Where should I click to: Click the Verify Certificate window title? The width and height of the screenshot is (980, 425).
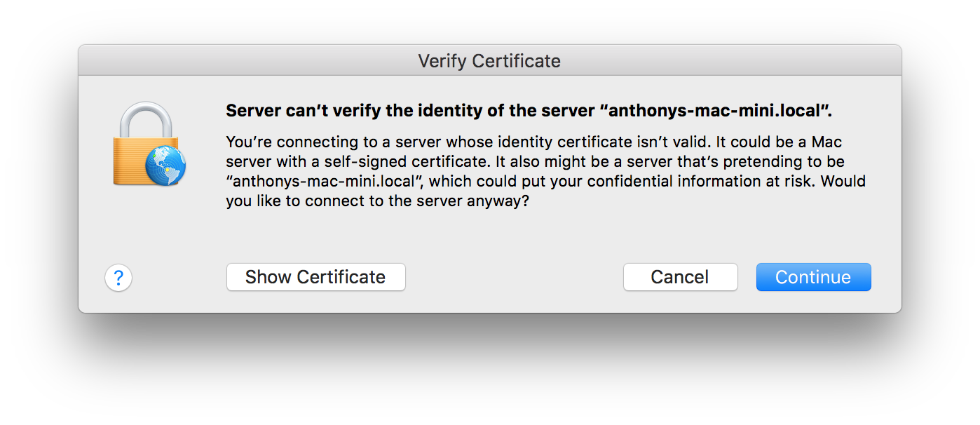pos(489,61)
